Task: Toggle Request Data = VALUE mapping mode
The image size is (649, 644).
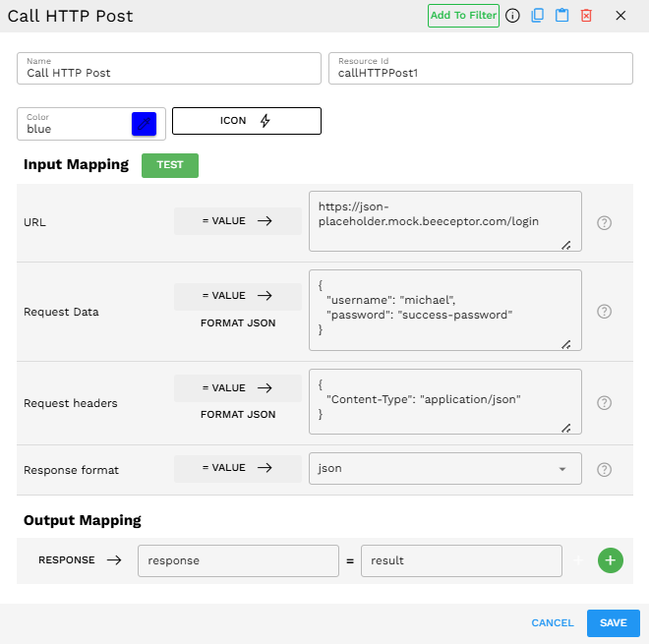Action: coord(237,296)
